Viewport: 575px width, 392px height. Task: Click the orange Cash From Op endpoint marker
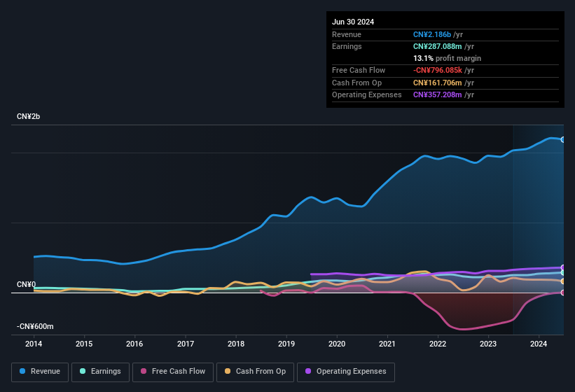tap(563, 281)
